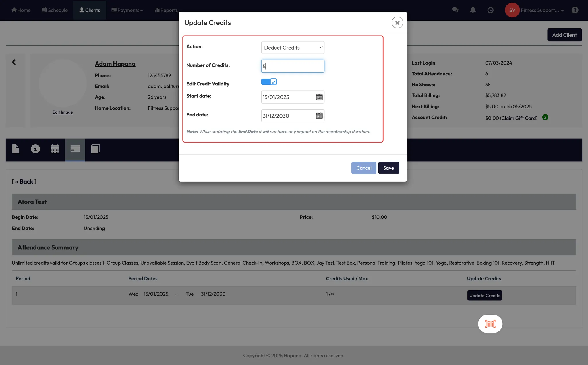Screen dimensions: 588x365
Task: Expand the Action dropdown
Action: pos(293,48)
